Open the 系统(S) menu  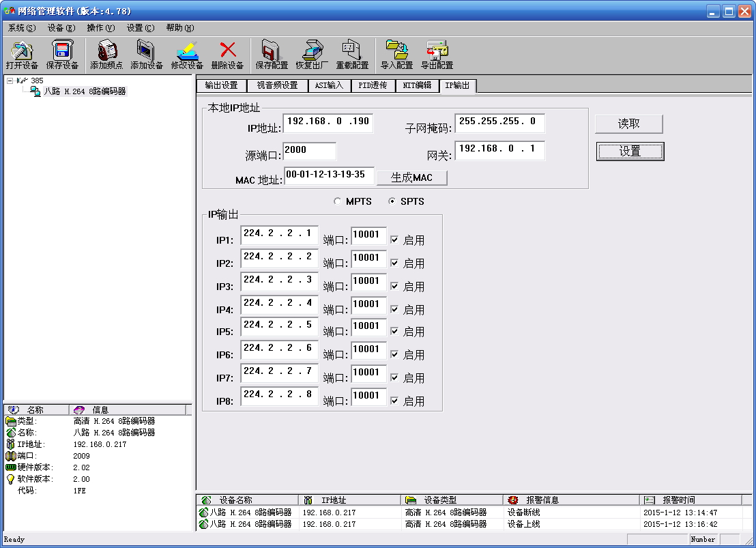click(x=21, y=28)
